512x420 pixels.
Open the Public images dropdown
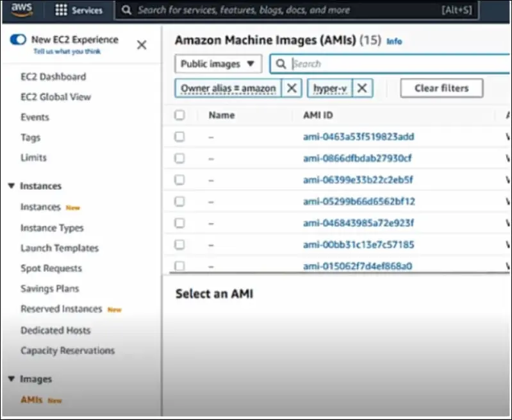(x=218, y=63)
